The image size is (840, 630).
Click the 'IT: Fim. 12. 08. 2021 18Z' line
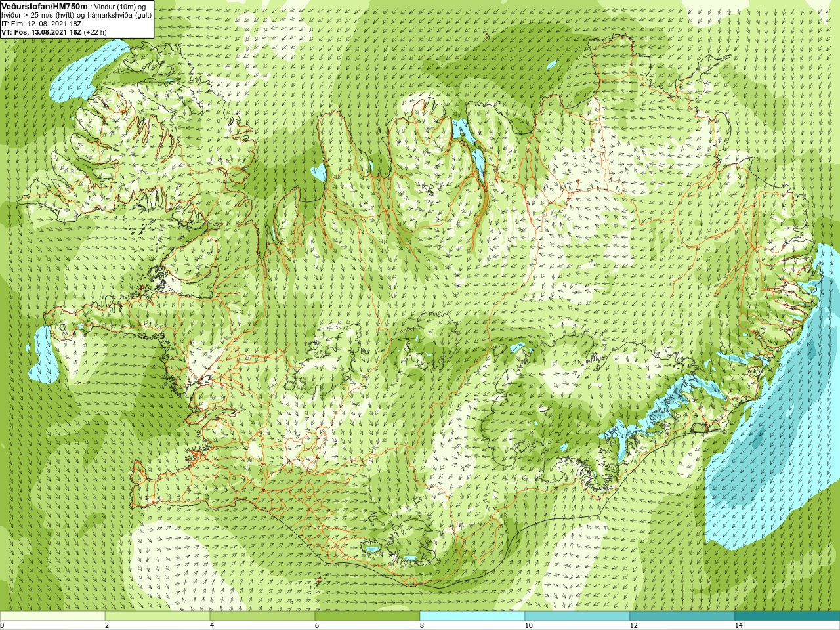(41, 24)
